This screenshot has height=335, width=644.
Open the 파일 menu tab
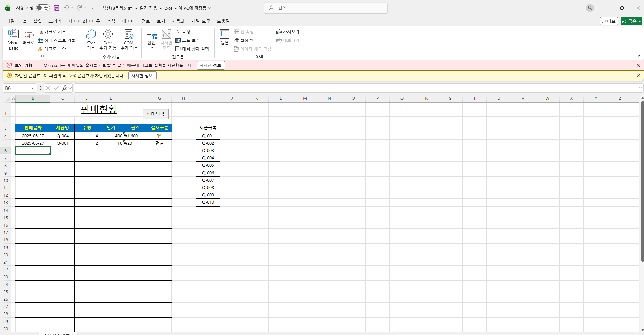click(x=10, y=21)
